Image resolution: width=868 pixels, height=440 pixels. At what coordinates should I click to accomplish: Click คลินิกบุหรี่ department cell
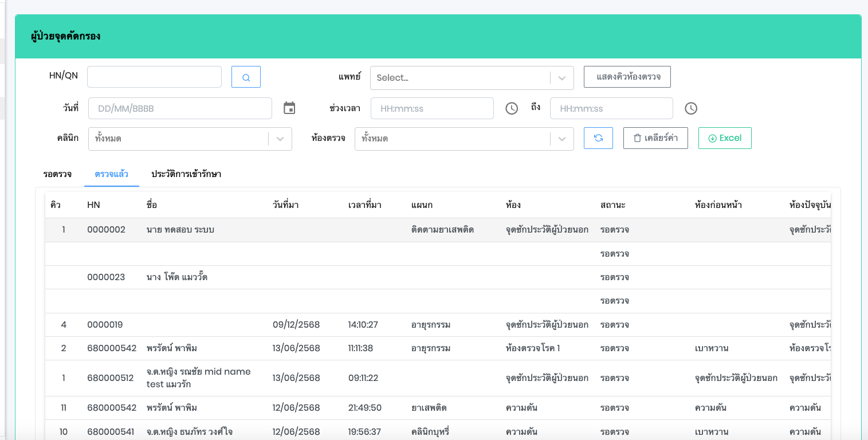[430, 432]
